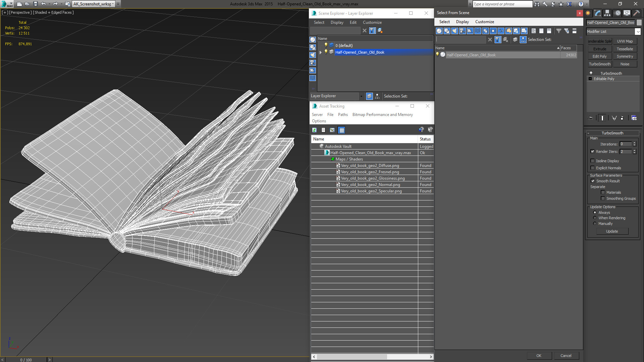Viewport: 644px width, 362px height.
Task: Click Render Iters spinner arrows
Action: (x=634, y=152)
